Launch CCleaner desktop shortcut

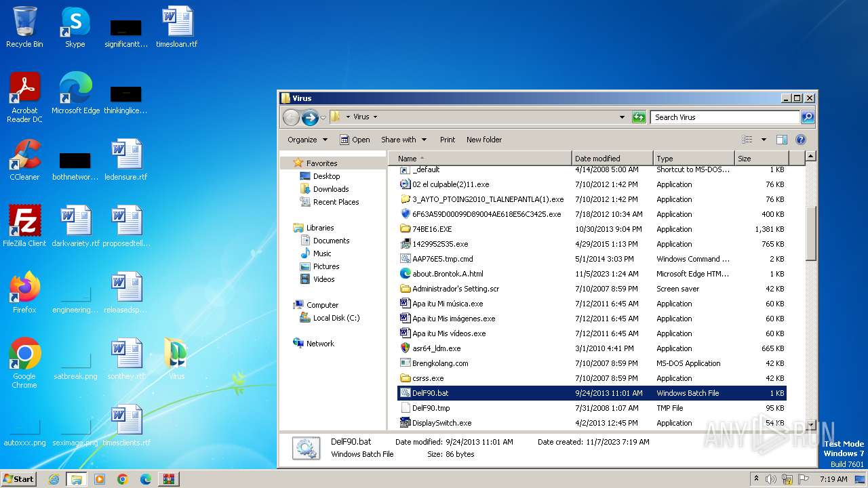pos(24,160)
